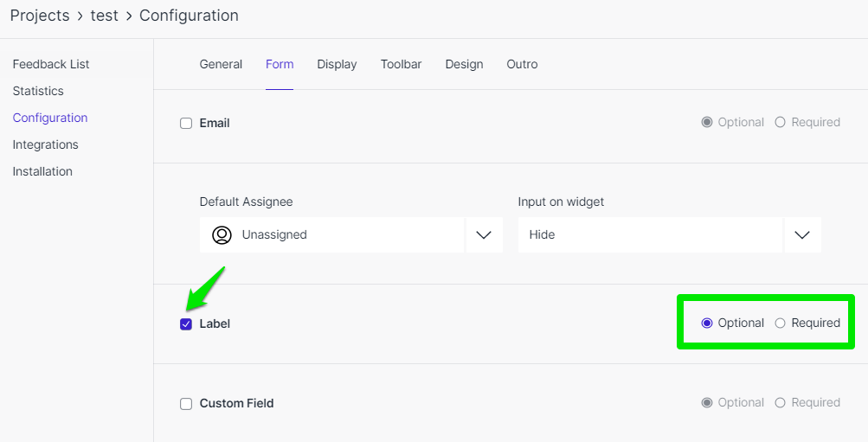The width and height of the screenshot is (868, 442).
Task: Expand the Default Assignee dropdown chevron
Action: tap(485, 235)
